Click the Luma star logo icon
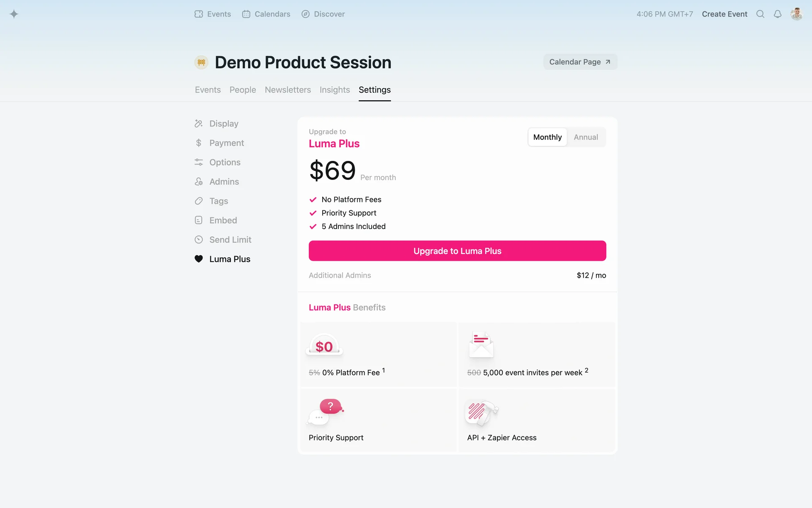812x508 pixels. [x=14, y=14]
